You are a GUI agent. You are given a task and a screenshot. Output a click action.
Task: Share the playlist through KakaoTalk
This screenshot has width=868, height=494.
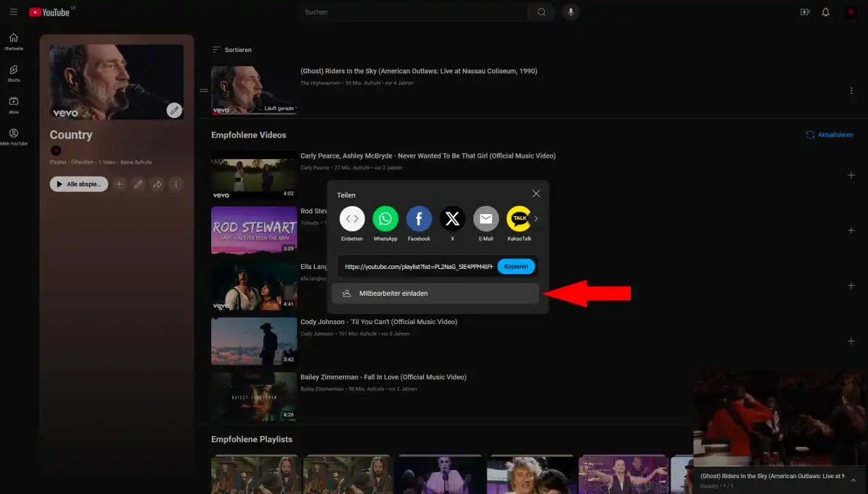519,218
